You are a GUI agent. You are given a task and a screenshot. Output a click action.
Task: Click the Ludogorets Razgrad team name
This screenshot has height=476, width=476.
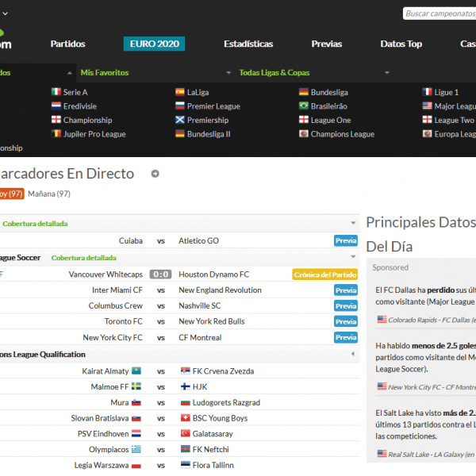coord(226,402)
